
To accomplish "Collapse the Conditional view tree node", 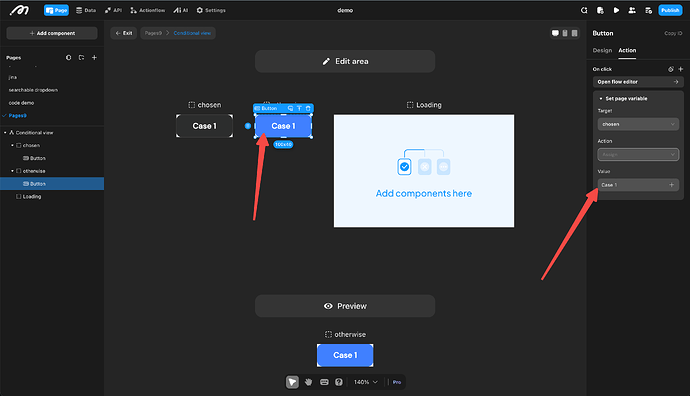I will coord(5,132).
